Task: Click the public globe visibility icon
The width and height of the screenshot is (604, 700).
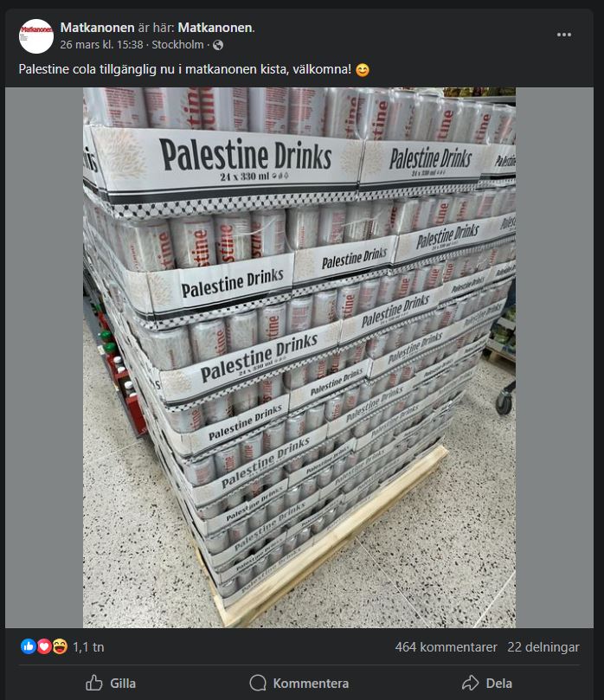Action: pyautogui.click(x=218, y=45)
